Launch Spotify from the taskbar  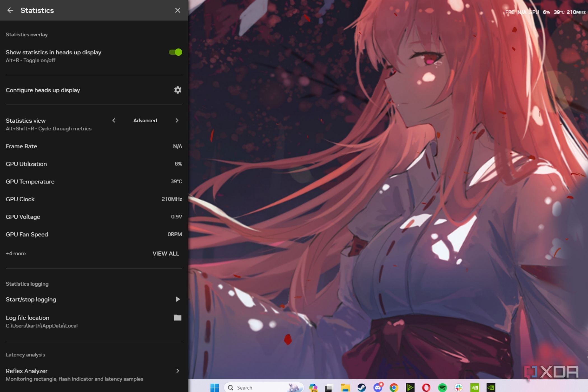[442, 388]
